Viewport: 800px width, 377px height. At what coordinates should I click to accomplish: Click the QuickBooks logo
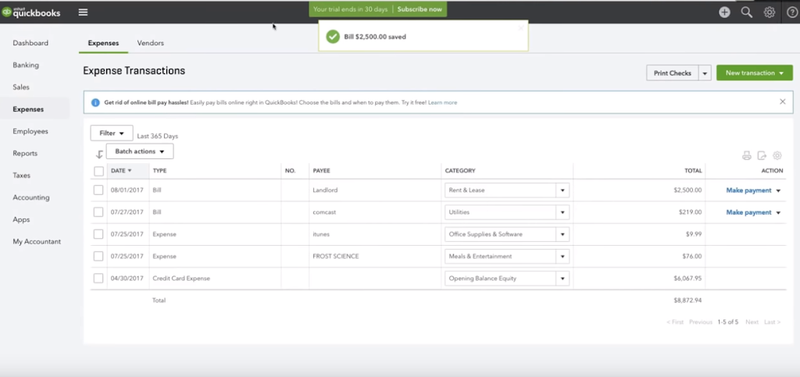coord(31,12)
